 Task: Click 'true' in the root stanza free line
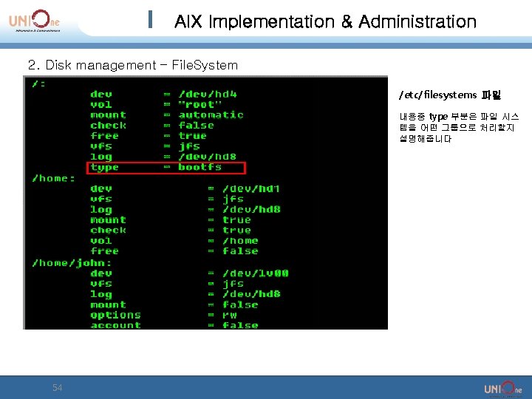[x=192, y=136]
